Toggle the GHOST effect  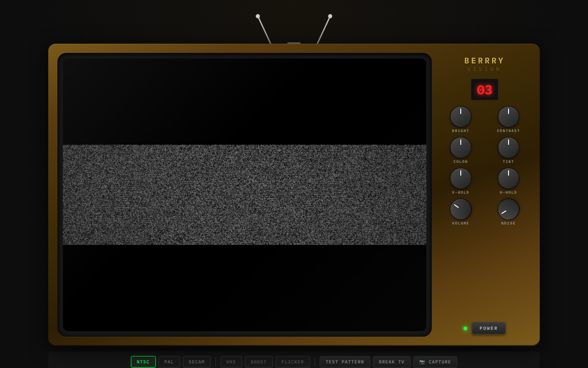pos(259,362)
